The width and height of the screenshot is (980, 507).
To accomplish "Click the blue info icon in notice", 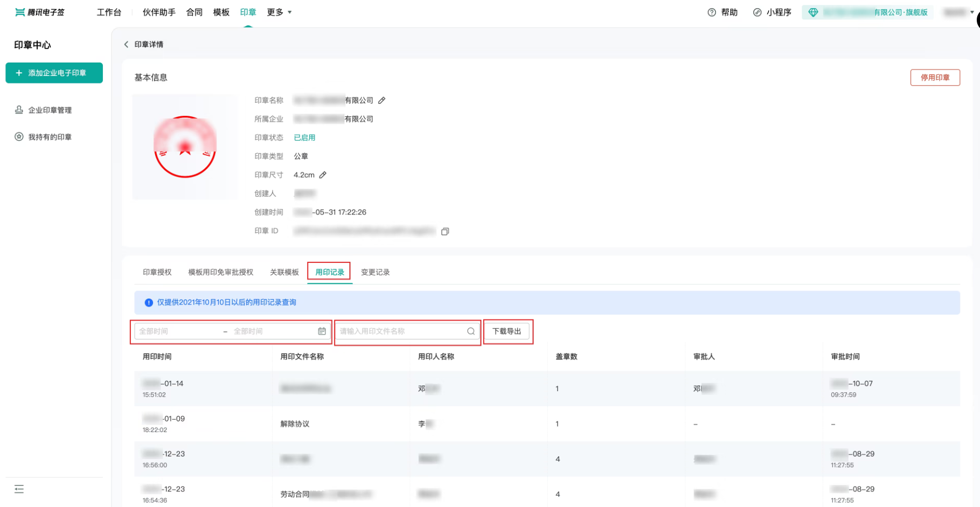I will click(x=149, y=303).
